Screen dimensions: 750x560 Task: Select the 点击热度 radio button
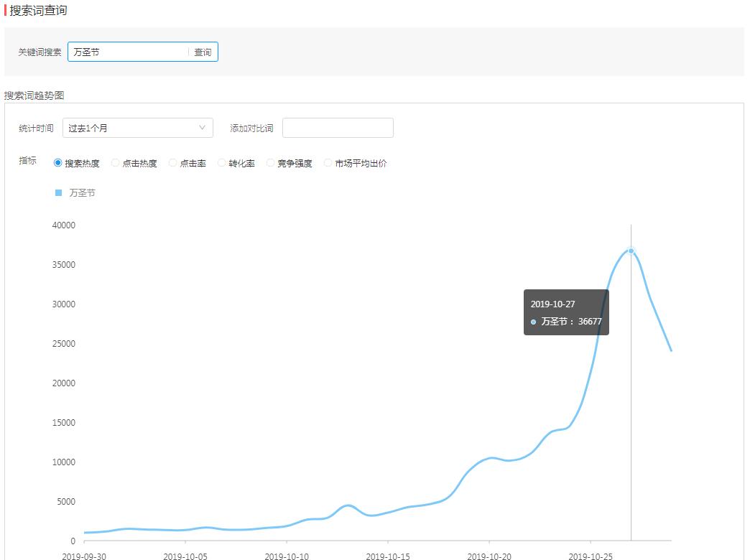115,163
